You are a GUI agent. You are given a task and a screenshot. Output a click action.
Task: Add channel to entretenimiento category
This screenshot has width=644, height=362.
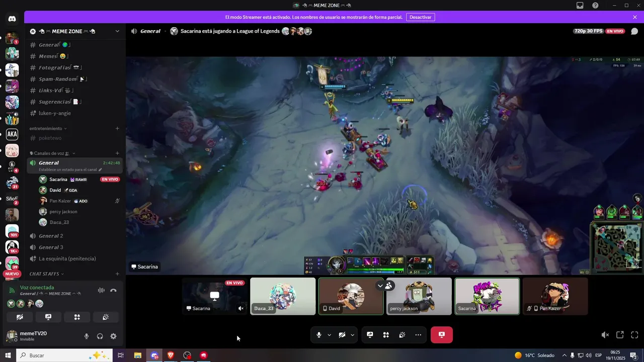point(117,128)
